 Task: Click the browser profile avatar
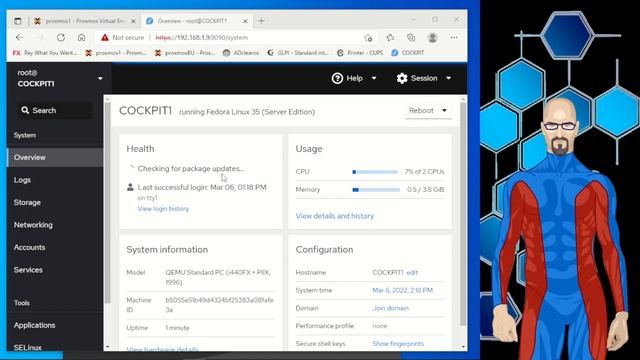(432, 38)
